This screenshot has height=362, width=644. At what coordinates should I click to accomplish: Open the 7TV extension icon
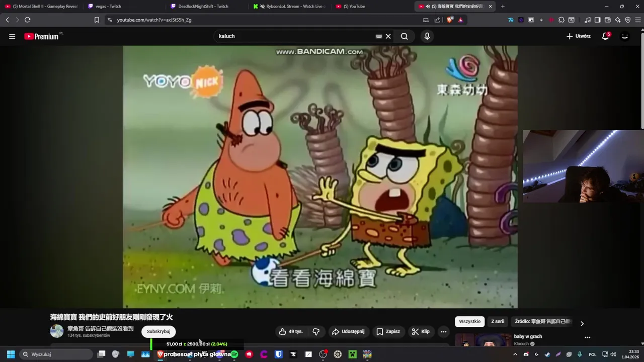tap(511, 20)
